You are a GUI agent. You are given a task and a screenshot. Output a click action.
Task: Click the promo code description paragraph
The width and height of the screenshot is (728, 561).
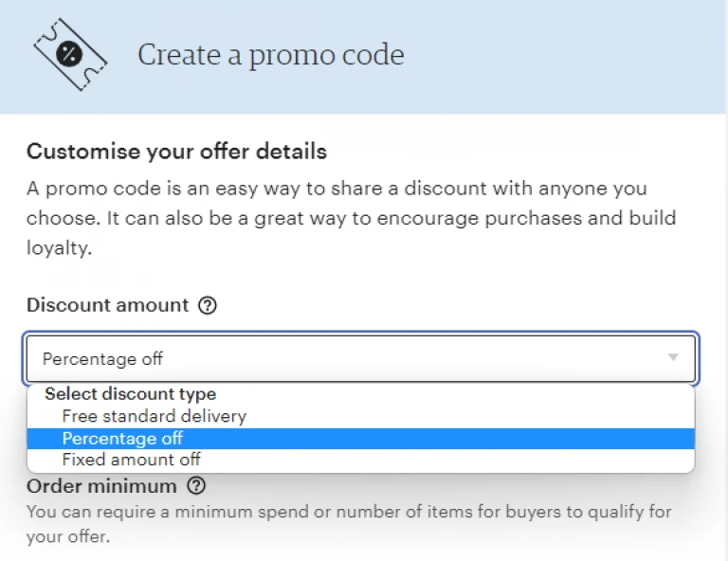click(351, 218)
